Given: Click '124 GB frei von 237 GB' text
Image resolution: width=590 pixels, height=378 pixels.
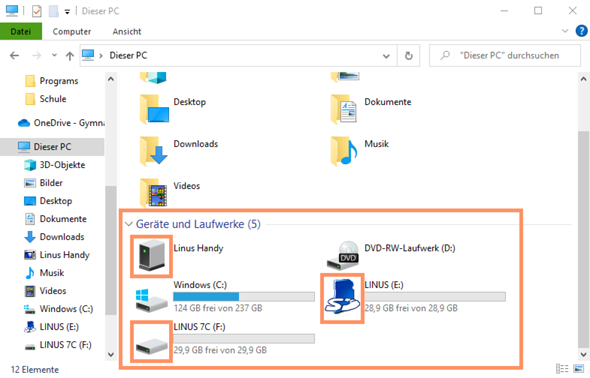Looking at the screenshot, I should (x=218, y=308).
